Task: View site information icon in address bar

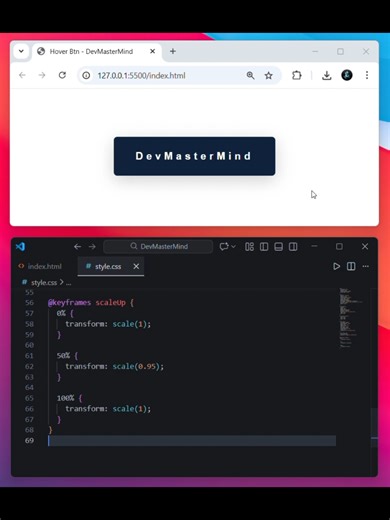Action: [86, 76]
